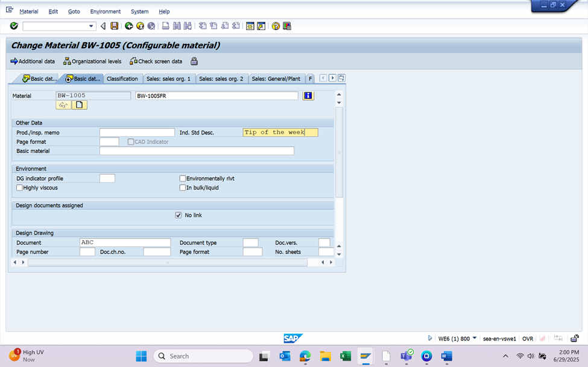Screen dimensions: 588x367
Task: Click the Find binoculars icon
Action: pyautogui.click(x=177, y=26)
